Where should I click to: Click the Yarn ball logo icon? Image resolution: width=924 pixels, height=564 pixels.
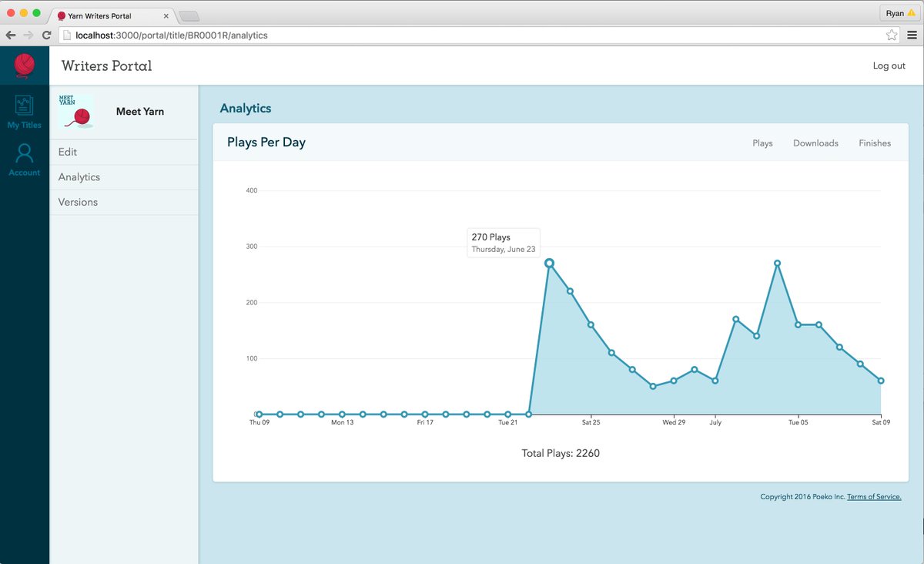point(25,65)
